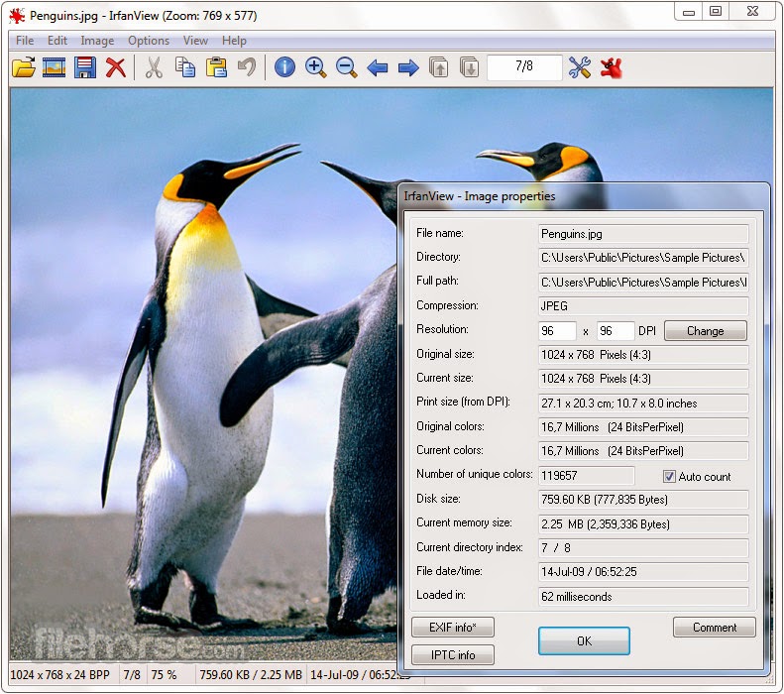Go to next image with right arrow
This screenshot has height=694, width=784.
(408, 67)
